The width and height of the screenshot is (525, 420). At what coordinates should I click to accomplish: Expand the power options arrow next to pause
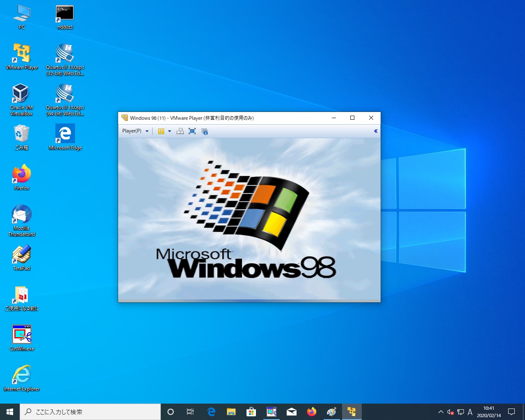[x=169, y=131]
